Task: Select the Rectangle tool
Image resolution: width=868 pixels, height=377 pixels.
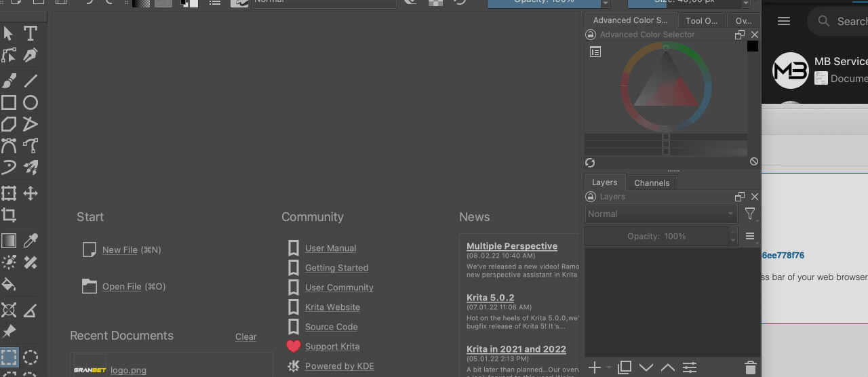Action: (x=9, y=102)
